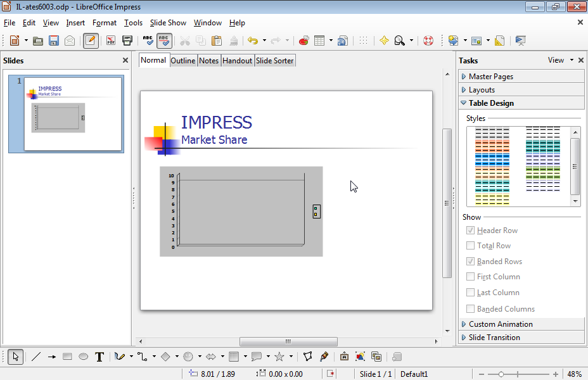The image size is (588, 380).
Task: Click the Zoom magnifier icon
Action: [400, 41]
